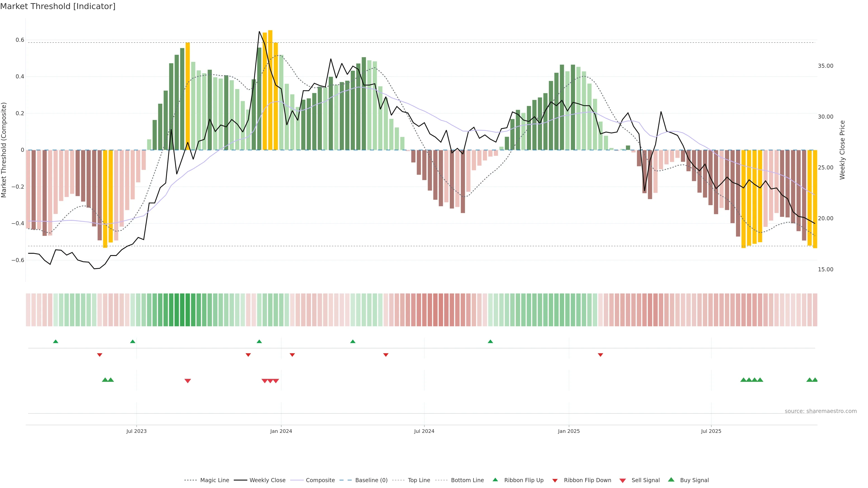Click the Jan 2024 x-axis label
The height and width of the screenshot is (488, 868).
(x=281, y=431)
